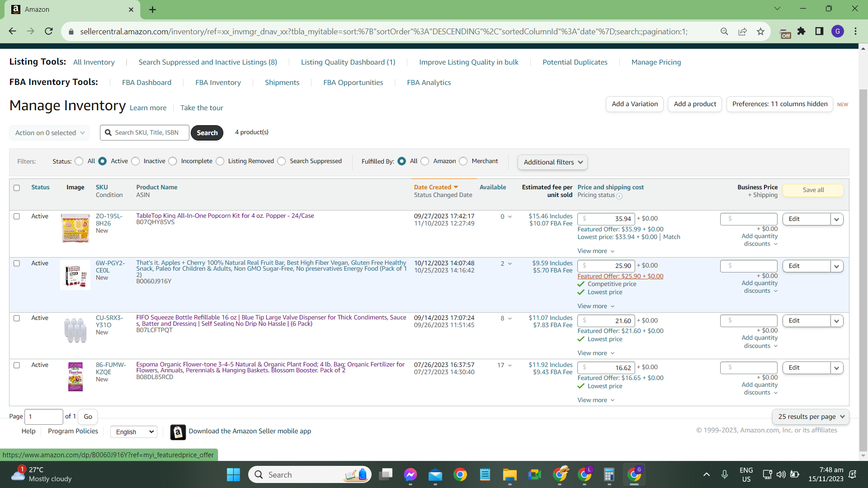Select the Search Suppressed radio button

282,161
